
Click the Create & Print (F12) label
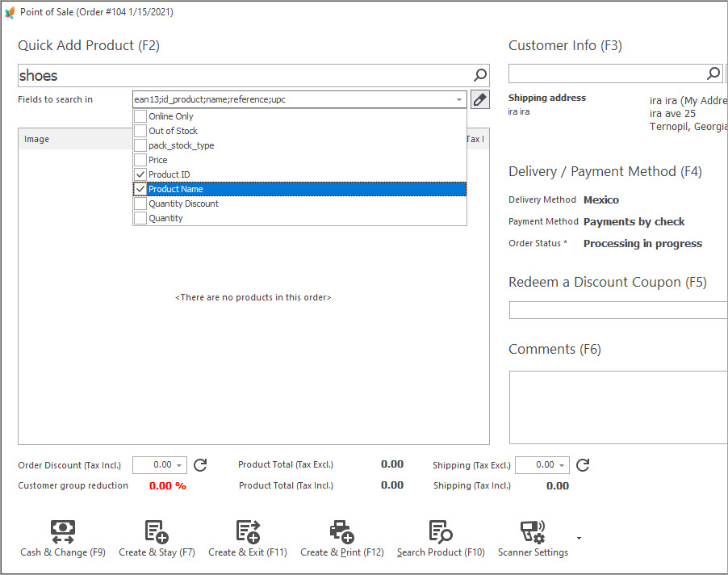[342, 552]
